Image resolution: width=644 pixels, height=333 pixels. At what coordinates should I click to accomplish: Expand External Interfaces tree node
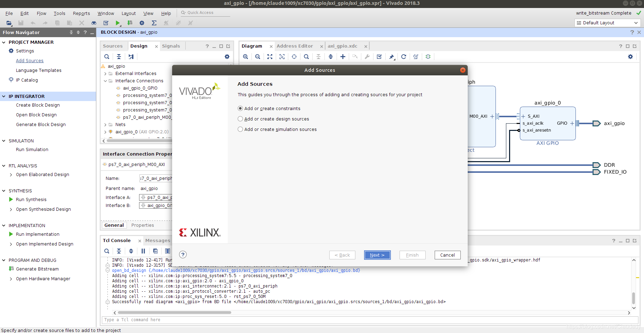pos(105,74)
